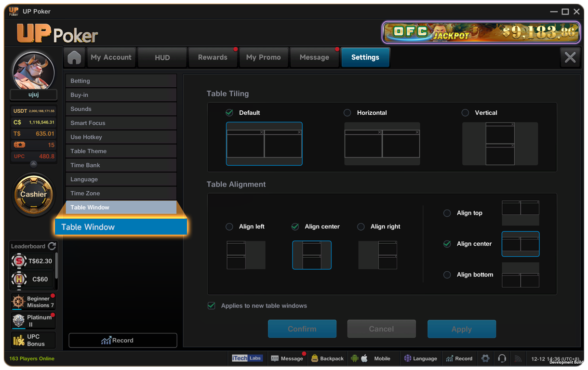Select the Horizontal table tiling option
Screen dimensions: 588x370
point(347,113)
